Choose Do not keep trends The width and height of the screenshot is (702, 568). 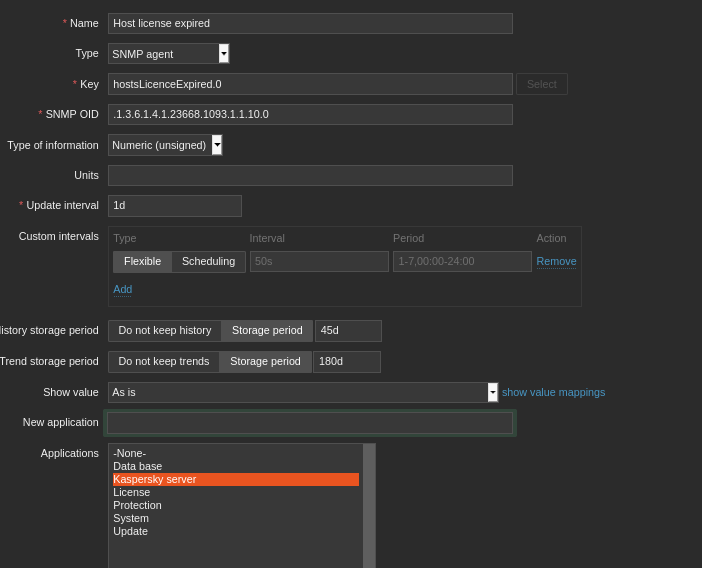[x=164, y=362]
